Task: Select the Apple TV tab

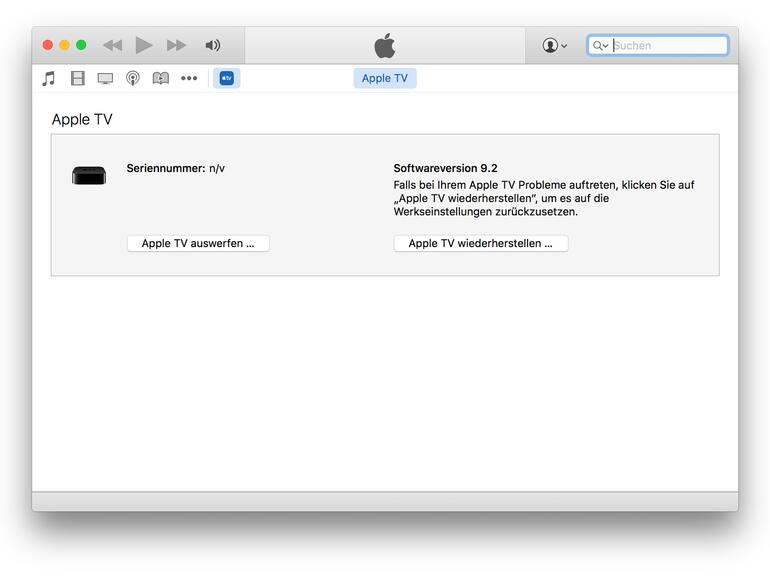Action: (x=385, y=78)
